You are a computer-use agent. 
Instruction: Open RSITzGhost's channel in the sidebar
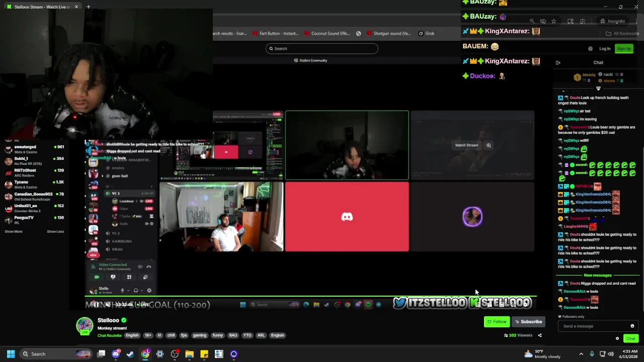pyautogui.click(x=34, y=172)
